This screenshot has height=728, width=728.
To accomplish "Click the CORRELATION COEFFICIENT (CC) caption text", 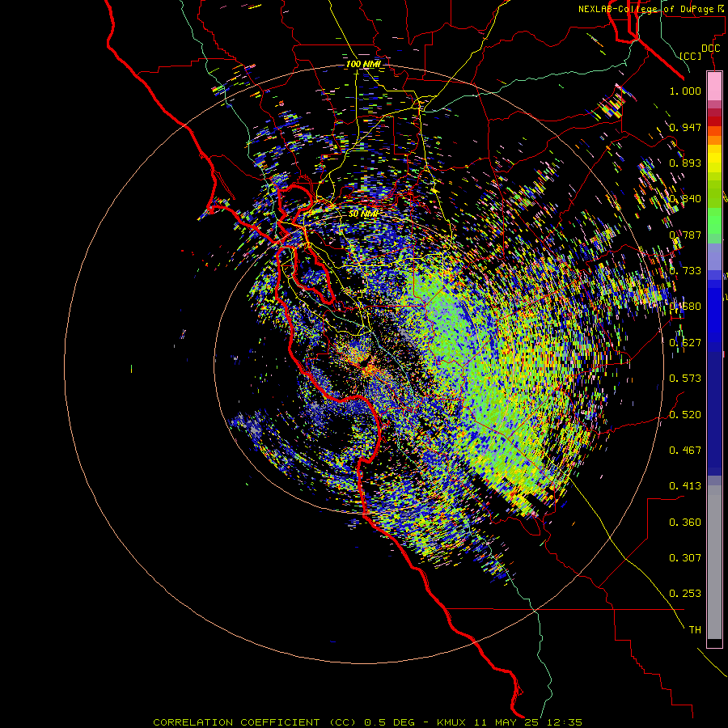I will tap(255, 722).
